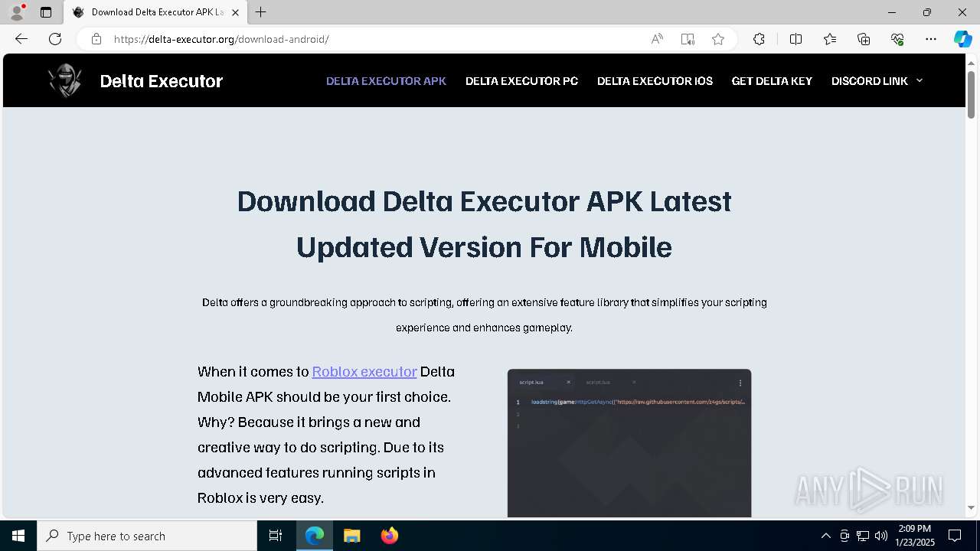Go back to previous page
Image resolution: width=980 pixels, height=551 pixels.
(21, 39)
